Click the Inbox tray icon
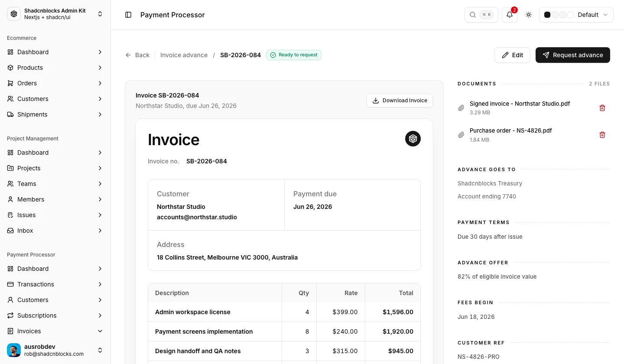This screenshot has height=364, width=624. click(10, 231)
